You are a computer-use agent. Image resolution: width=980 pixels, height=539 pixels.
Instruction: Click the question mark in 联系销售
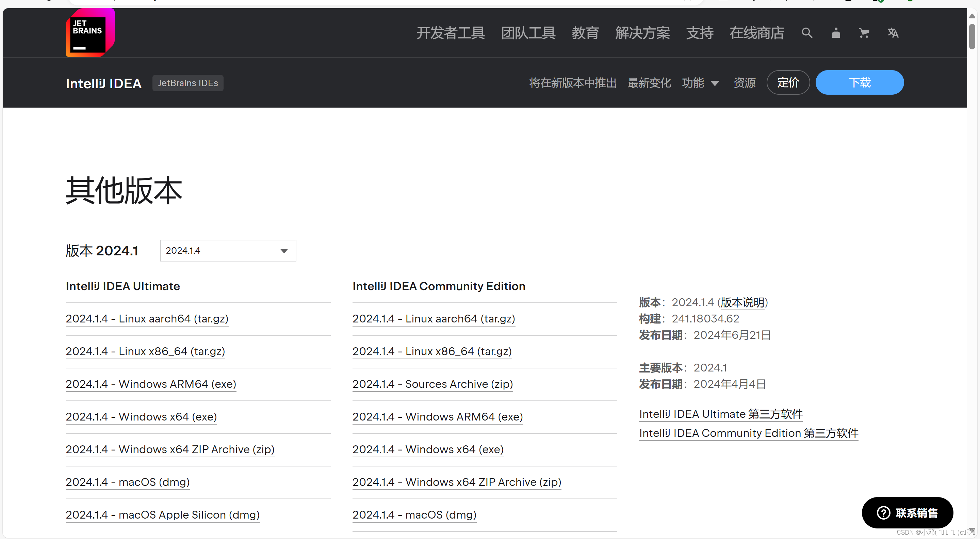coord(883,513)
